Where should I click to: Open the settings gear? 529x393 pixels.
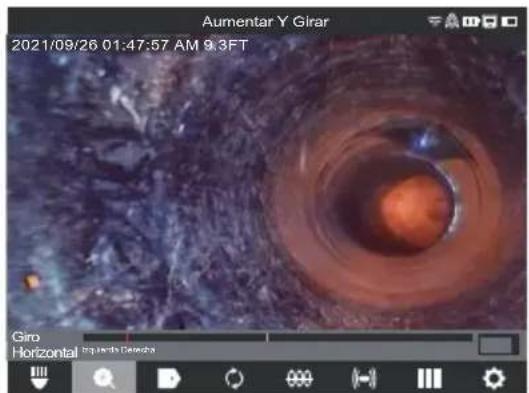pos(494,378)
